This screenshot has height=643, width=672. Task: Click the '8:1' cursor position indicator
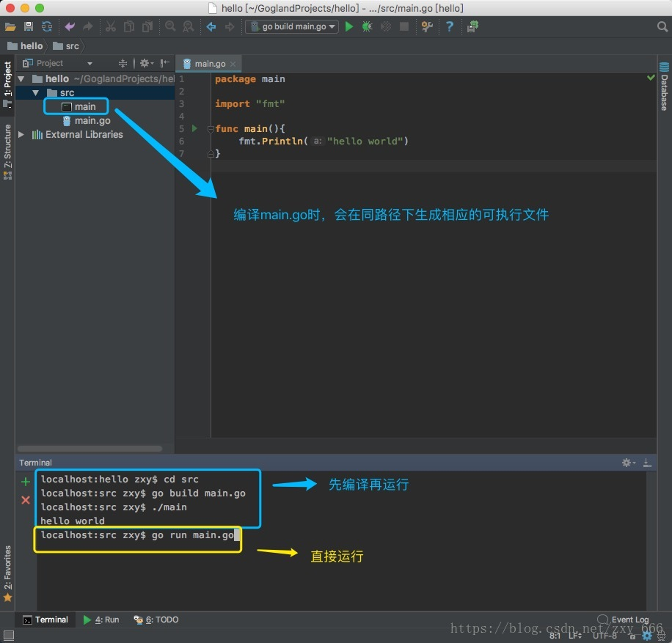pyautogui.click(x=555, y=636)
